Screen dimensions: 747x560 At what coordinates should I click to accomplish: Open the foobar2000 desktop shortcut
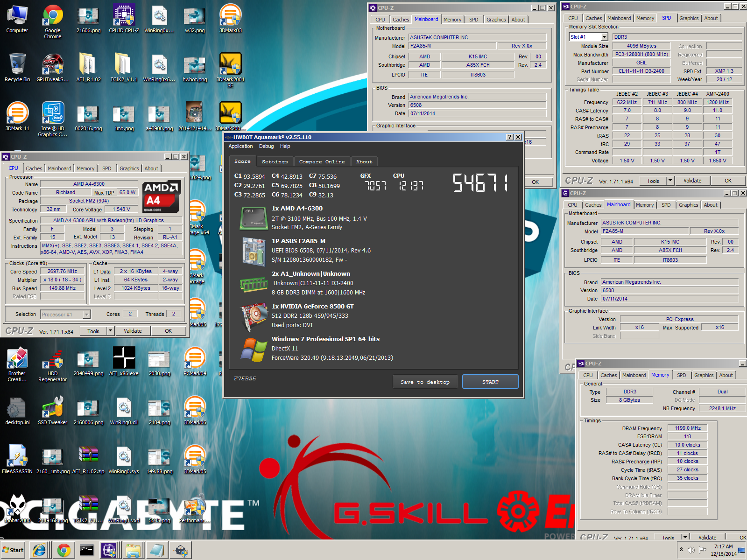[17, 509]
